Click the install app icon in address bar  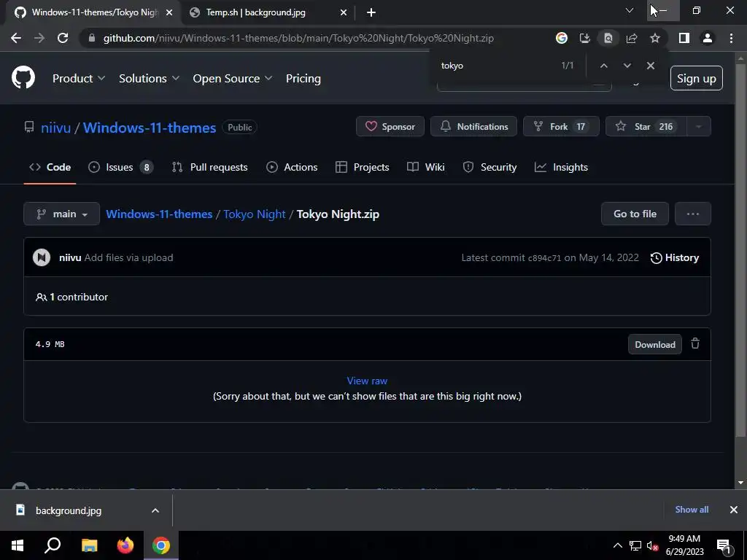[x=584, y=38]
